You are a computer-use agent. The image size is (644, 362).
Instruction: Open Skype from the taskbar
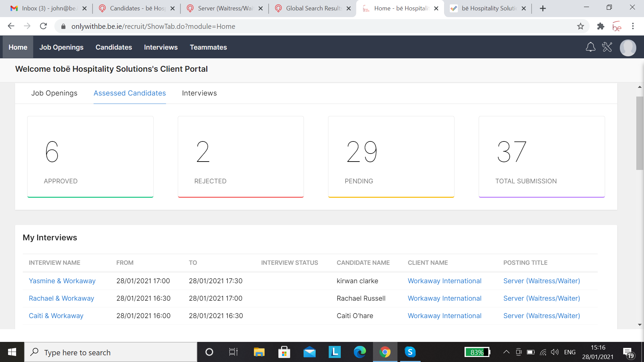(410, 352)
